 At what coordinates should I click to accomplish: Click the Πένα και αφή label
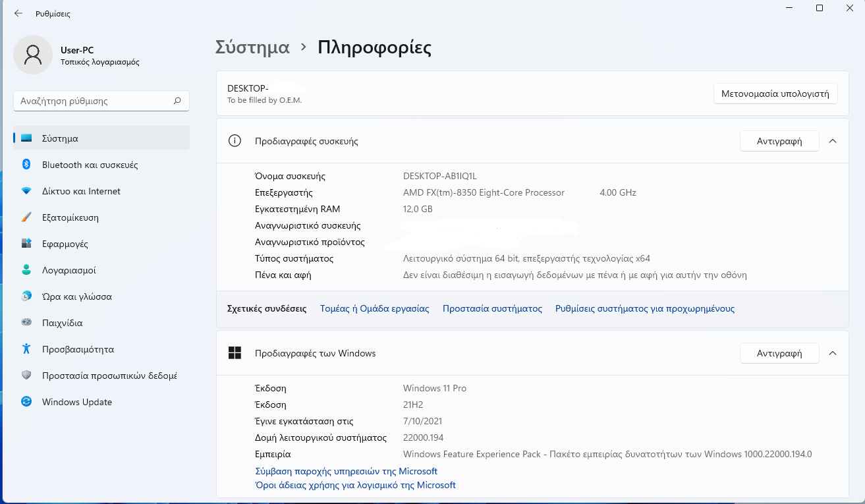[283, 275]
